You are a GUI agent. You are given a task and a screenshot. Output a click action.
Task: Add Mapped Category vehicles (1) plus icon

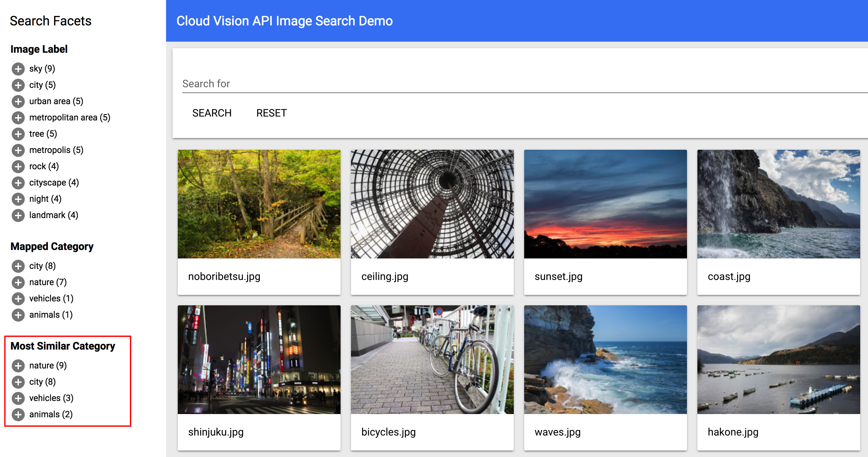(18, 298)
